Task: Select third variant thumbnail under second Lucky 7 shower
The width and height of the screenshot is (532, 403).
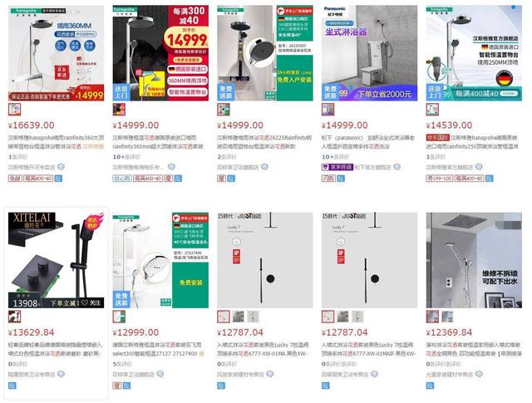Action: [357, 317]
